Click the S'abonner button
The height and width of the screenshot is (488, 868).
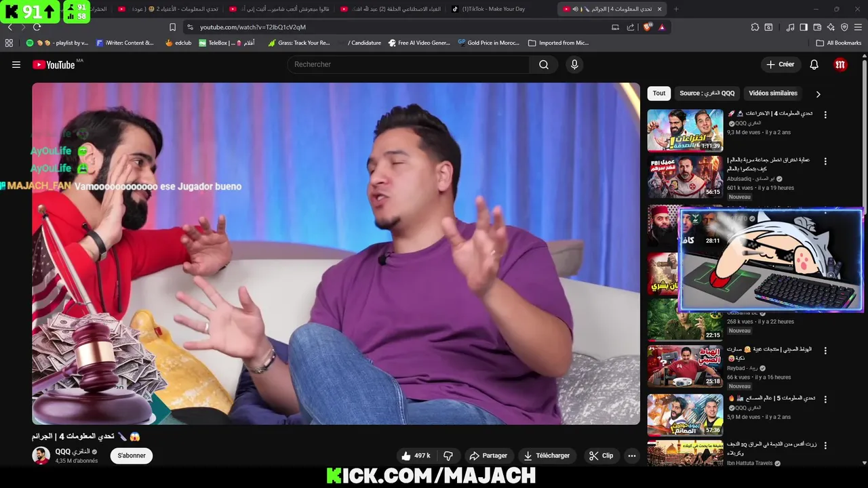click(x=132, y=455)
